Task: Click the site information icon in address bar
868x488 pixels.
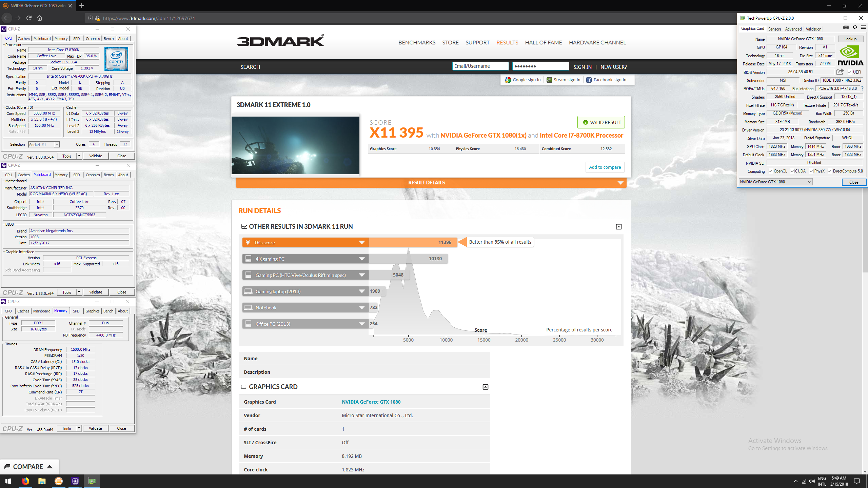Action: (91, 18)
